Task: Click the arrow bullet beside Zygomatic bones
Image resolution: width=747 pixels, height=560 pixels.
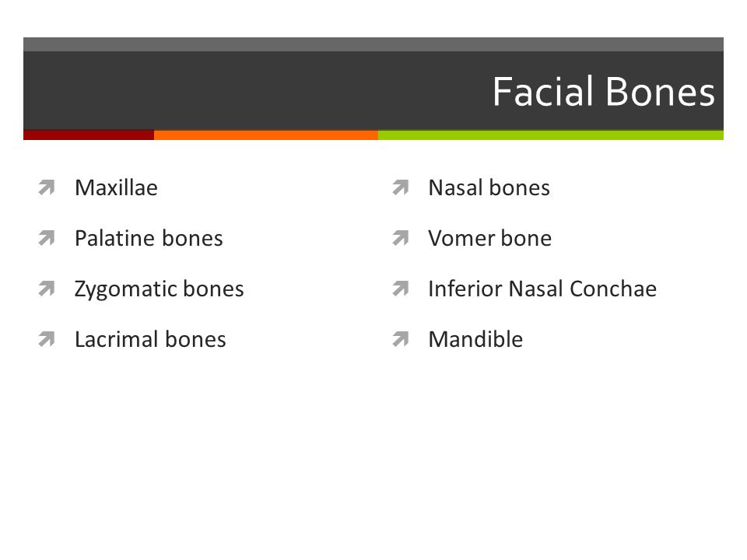Action: pyautogui.click(x=47, y=289)
